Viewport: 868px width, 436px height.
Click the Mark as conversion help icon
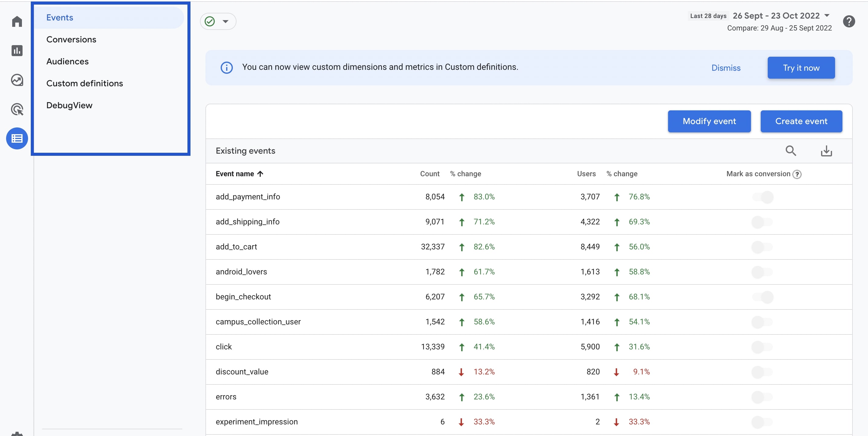coord(797,174)
